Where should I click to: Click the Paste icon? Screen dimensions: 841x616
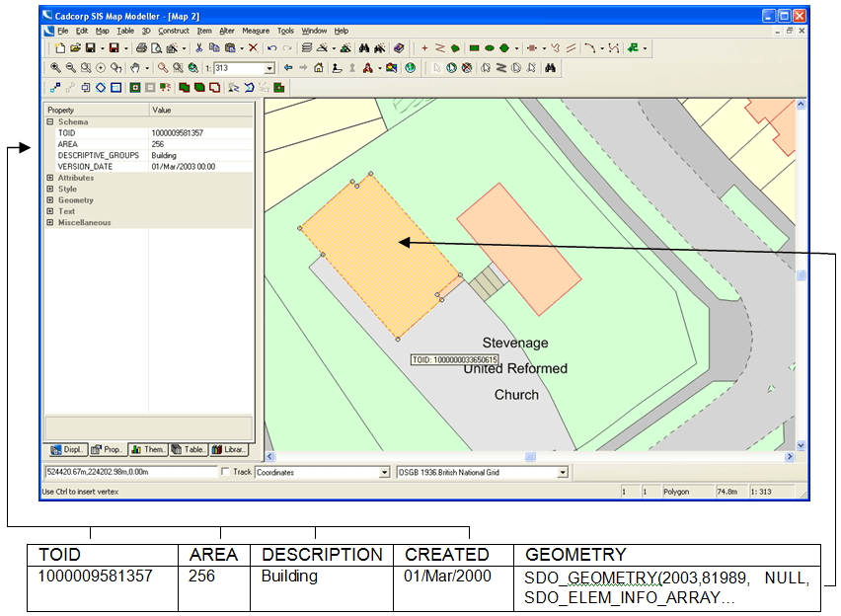click(x=229, y=47)
